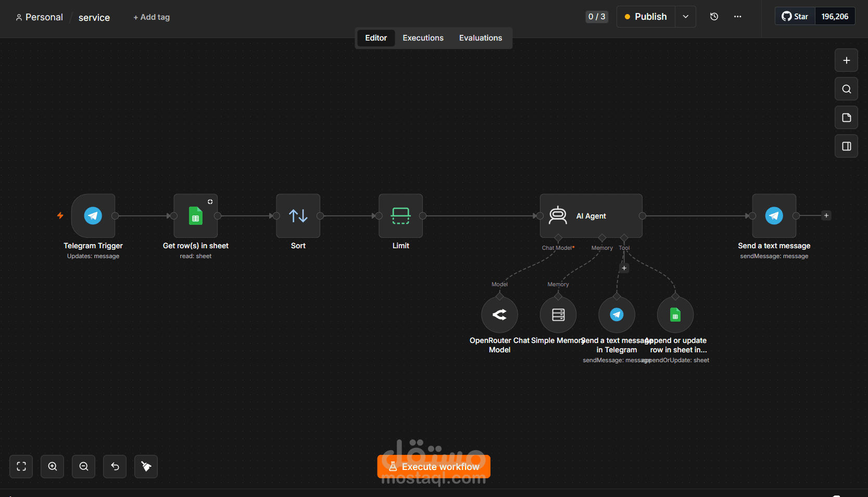Click the 196,206 star count
Viewport: 868px width, 497px height.
[x=835, y=17]
